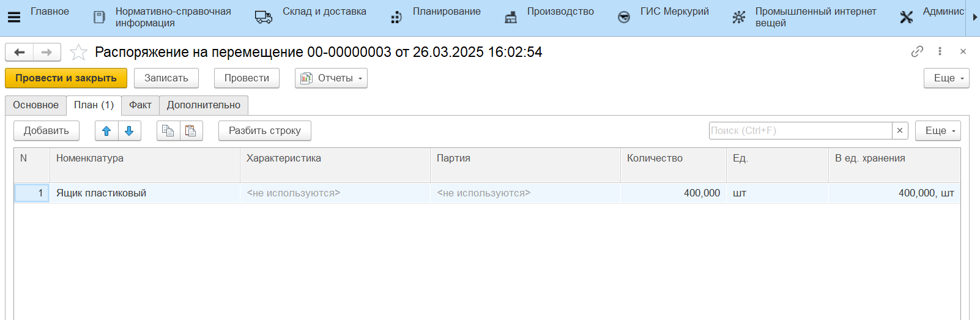
Task: Add document to favorites with star
Action: [x=78, y=53]
